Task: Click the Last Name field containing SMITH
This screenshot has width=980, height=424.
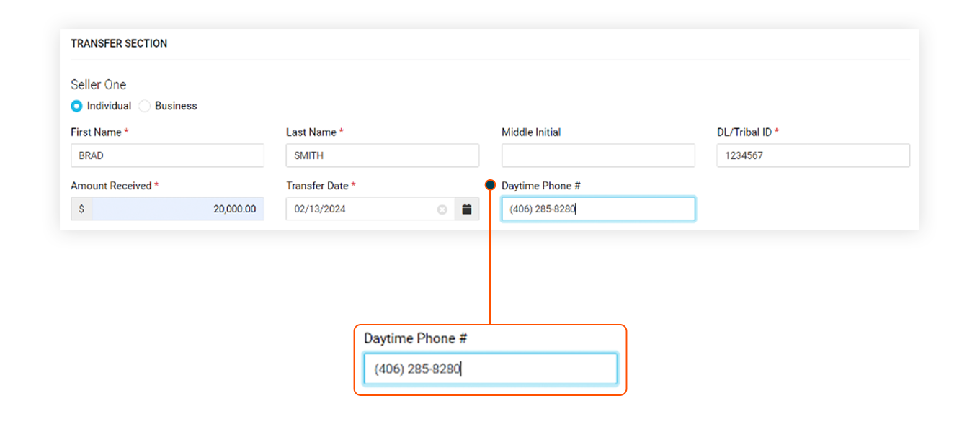Action: [382, 155]
